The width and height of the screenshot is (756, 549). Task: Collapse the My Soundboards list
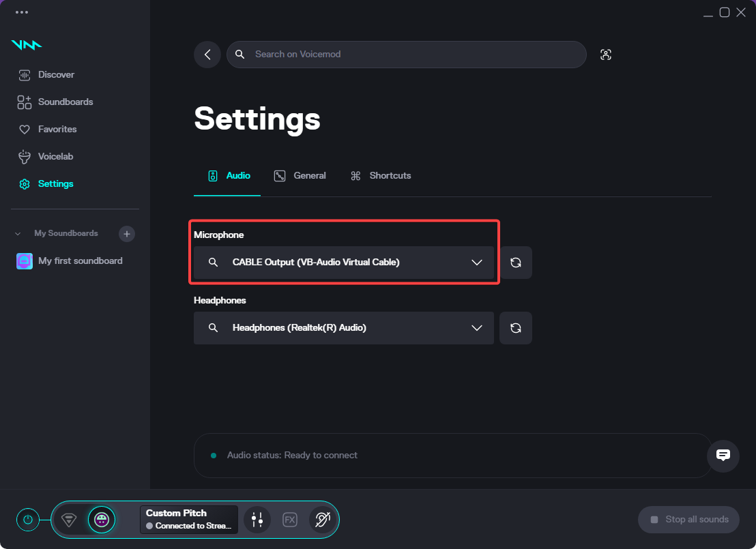pos(18,234)
